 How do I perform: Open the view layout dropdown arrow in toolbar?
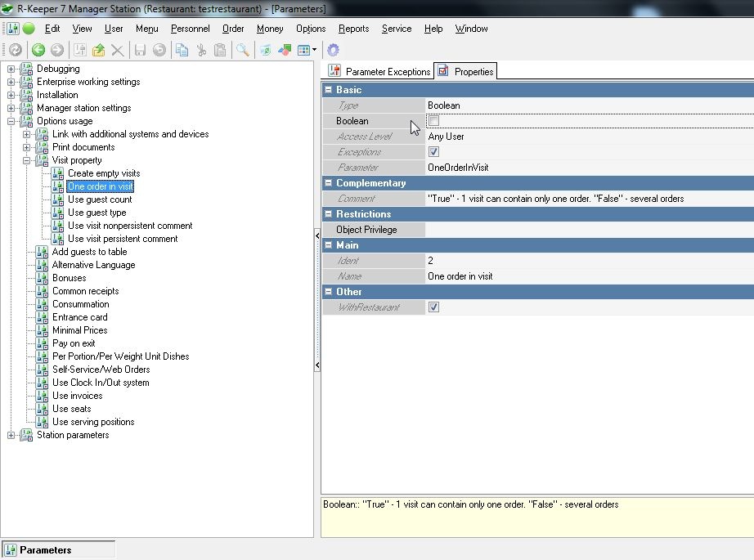click(315, 51)
